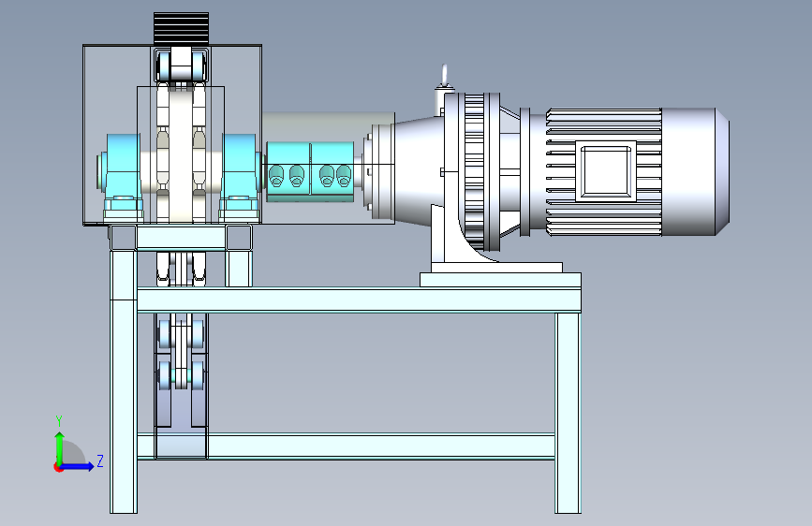Select the left half of cyan shaft coupling

(x=288, y=172)
